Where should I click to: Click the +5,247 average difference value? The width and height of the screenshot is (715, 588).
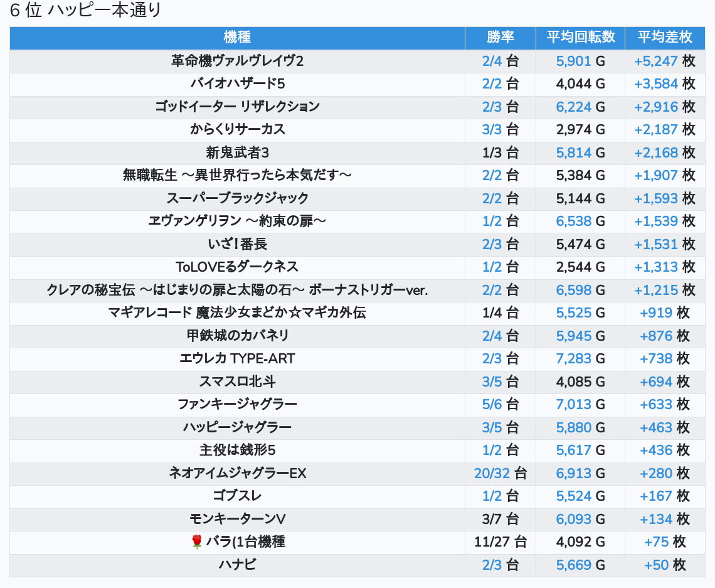click(x=656, y=61)
